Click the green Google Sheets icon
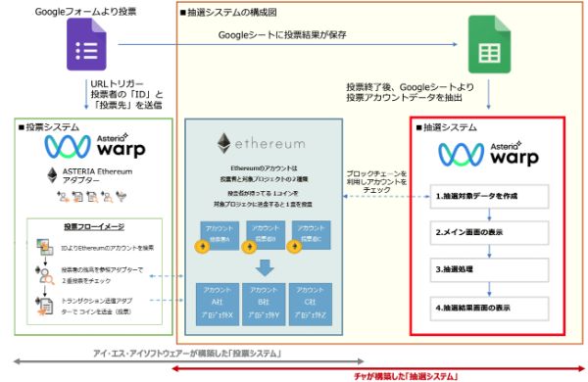 click(489, 44)
